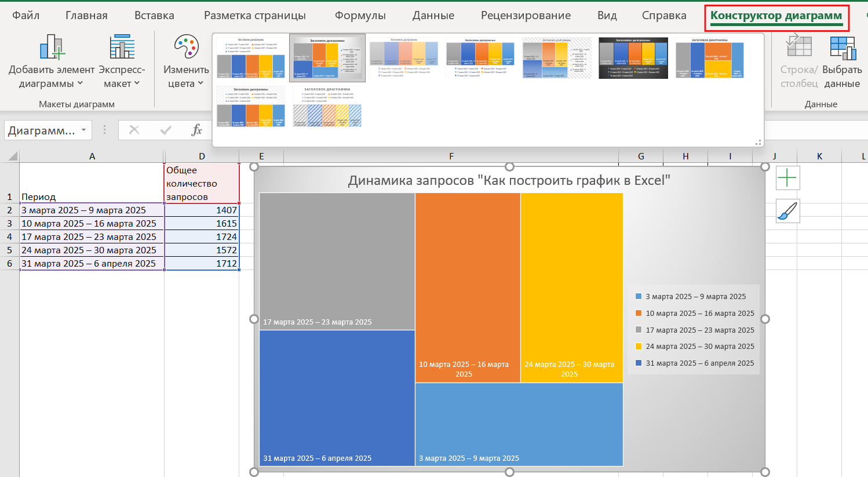This screenshot has width=868, height=477.
Task: Choose the first chart style in the gallery
Action: pos(251,58)
